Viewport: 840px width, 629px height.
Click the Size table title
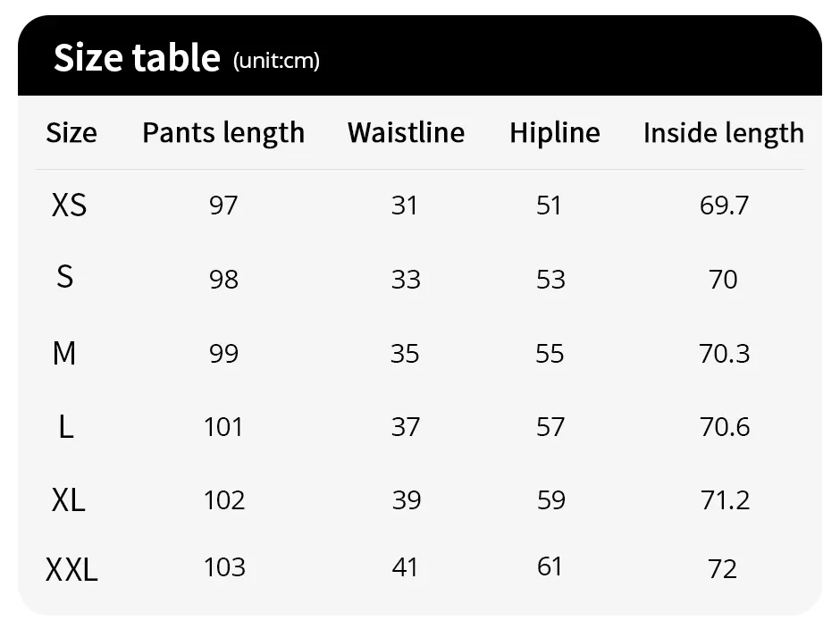pos(137,57)
